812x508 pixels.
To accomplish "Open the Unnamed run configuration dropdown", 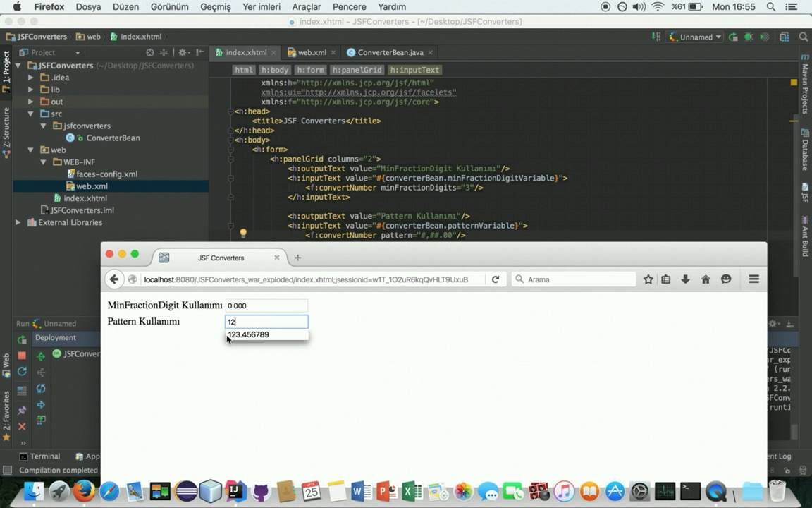I will pos(696,37).
